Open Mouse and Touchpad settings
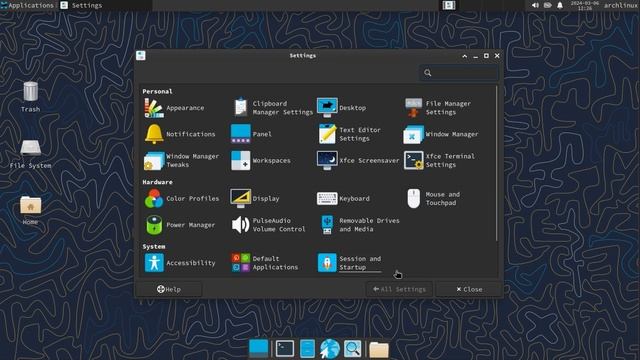Image resolution: width=640 pixels, height=360 pixels. point(433,198)
